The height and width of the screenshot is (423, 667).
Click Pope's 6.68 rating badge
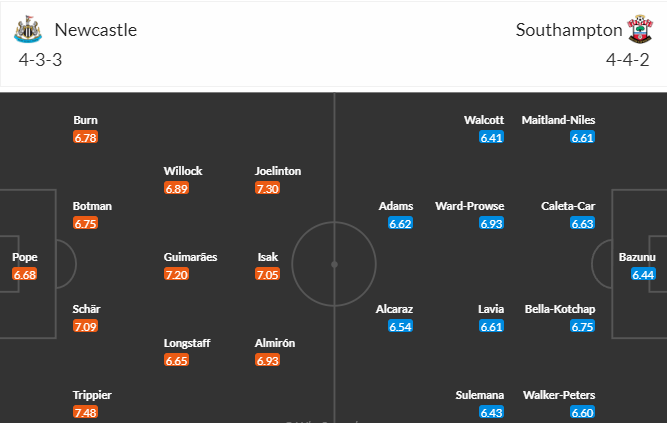tap(25, 274)
